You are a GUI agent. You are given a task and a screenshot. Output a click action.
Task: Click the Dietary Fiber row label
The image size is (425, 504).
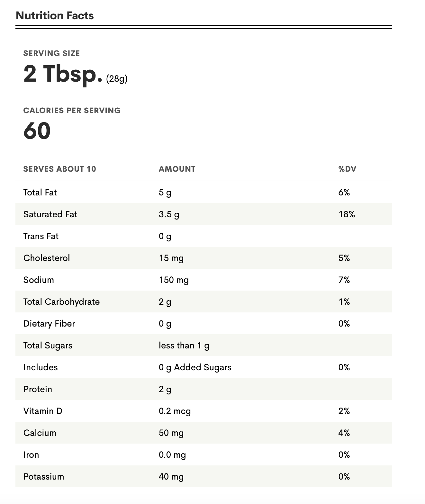coord(49,324)
